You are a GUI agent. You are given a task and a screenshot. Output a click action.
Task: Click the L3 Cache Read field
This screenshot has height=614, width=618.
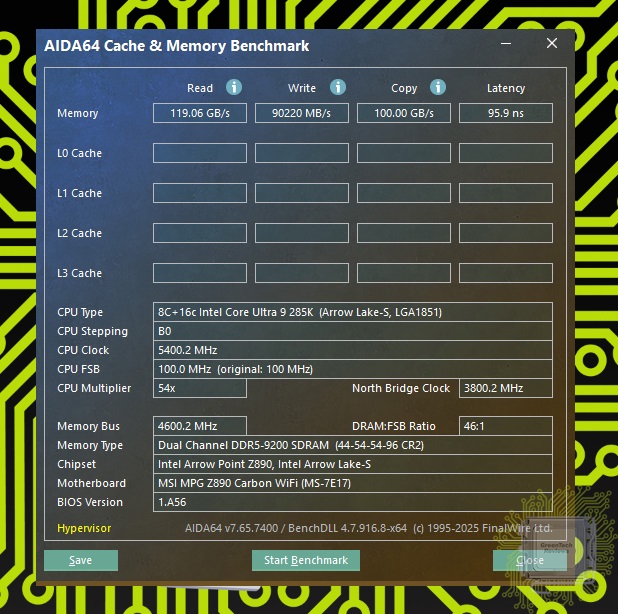click(x=200, y=273)
